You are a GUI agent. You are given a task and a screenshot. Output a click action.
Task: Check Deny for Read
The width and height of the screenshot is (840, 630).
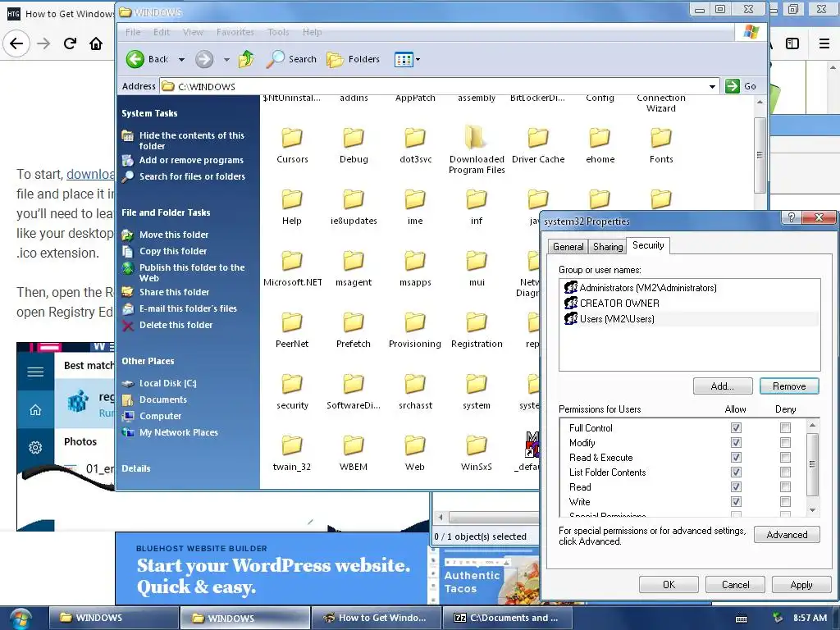click(785, 486)
